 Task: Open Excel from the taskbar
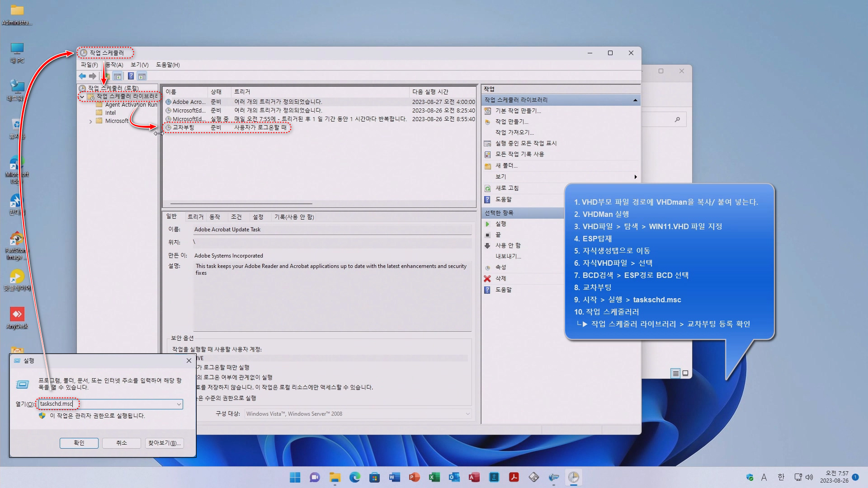coord(434,478)
